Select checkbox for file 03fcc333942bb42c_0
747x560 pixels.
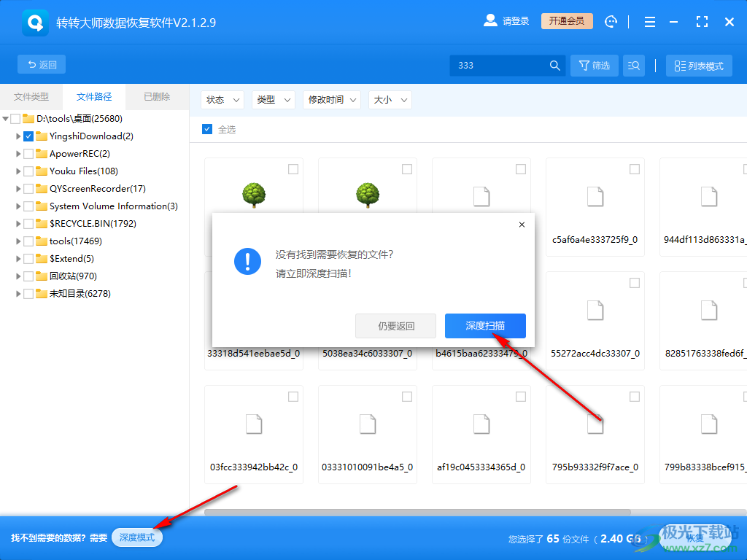pos(293,397)
